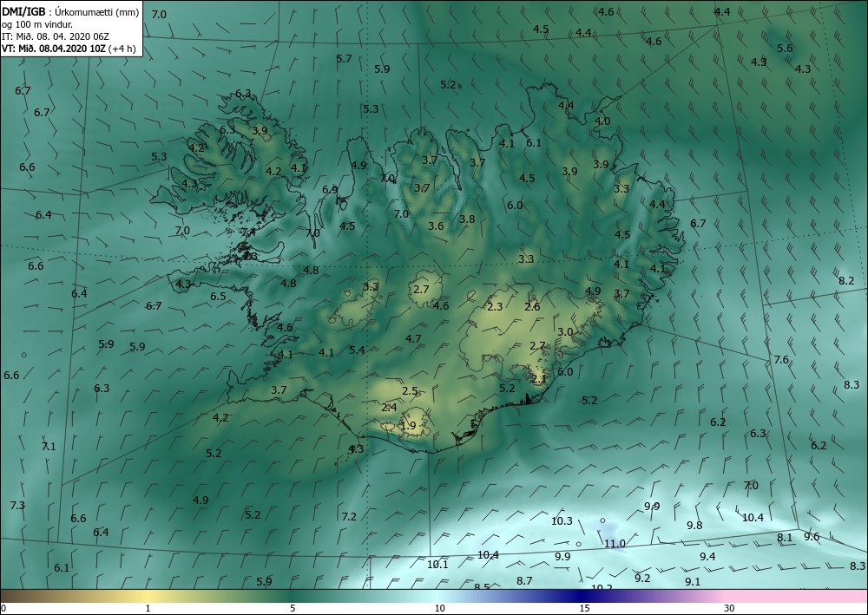
Task: Click the 9.1 value near the bottom
Action: [693, 582]
